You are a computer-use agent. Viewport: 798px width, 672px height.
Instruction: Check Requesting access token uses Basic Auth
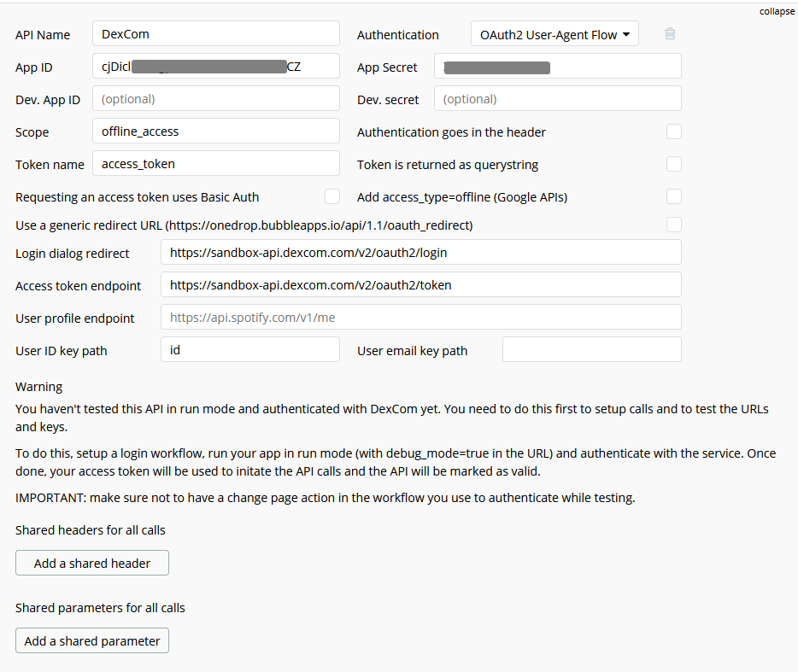(332, 196)
